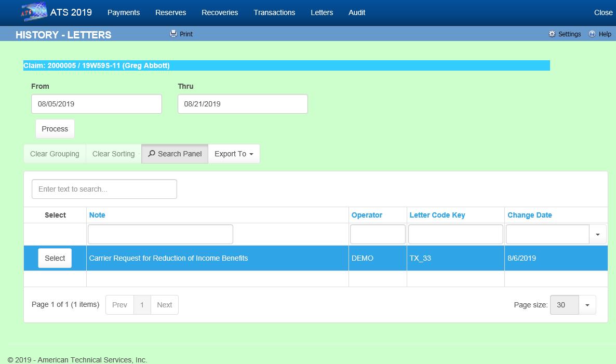Viewport: 616px width, 364px height.
Task: Open Settings via the gear icon
Action: (552, 34)
